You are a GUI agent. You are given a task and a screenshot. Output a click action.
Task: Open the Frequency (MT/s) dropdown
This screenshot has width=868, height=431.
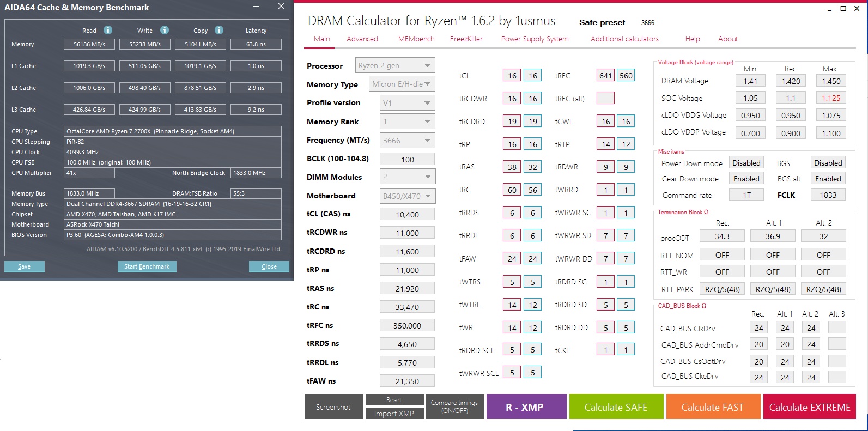coord(407,140)
